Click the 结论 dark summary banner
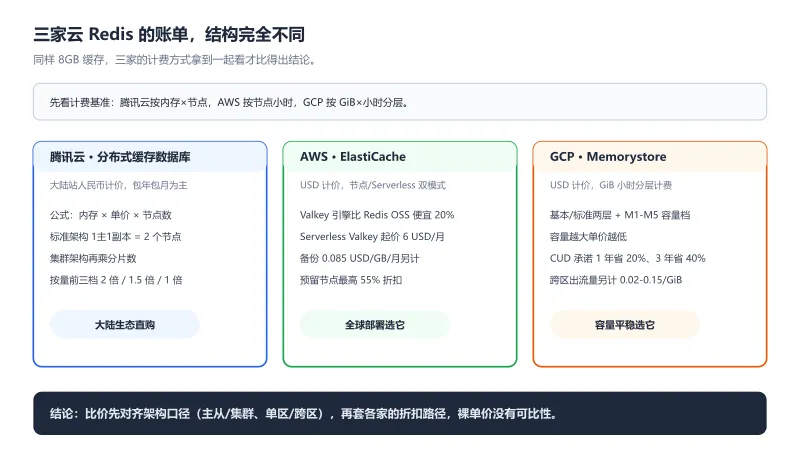 point(400,413)
